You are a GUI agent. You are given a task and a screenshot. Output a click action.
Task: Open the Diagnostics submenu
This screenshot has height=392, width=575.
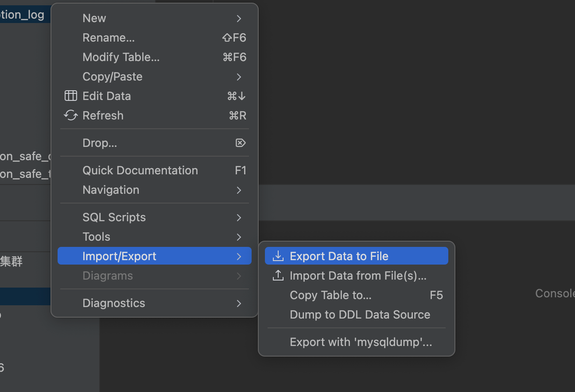coord(114,303)
